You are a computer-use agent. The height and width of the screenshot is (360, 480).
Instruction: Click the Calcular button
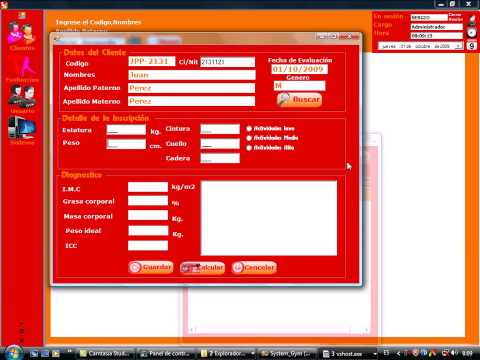pyautogui.click(x=202, y=267)
